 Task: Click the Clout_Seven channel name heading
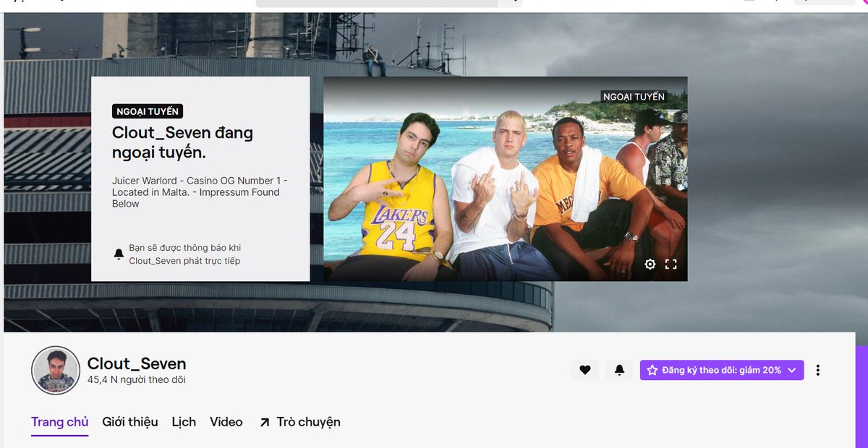pyautogui.click(x=137, y=363)
